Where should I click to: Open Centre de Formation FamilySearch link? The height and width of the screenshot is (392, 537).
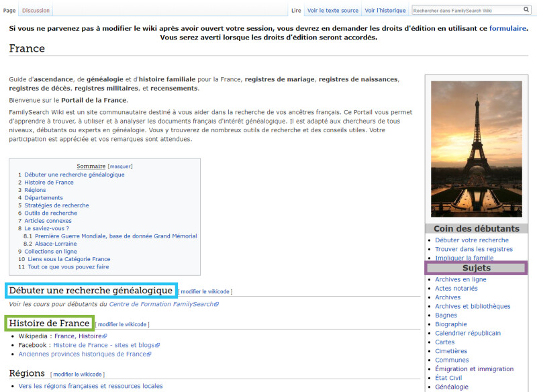tap(164, 304)
